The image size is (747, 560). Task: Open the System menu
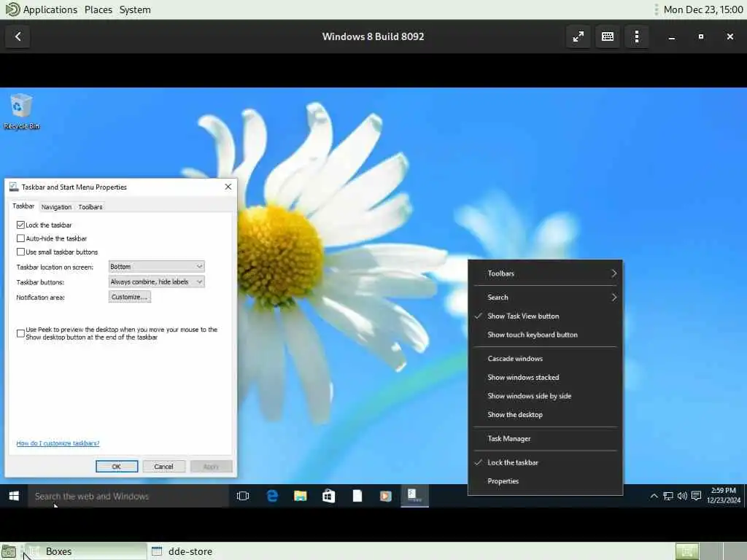[135, 9]
